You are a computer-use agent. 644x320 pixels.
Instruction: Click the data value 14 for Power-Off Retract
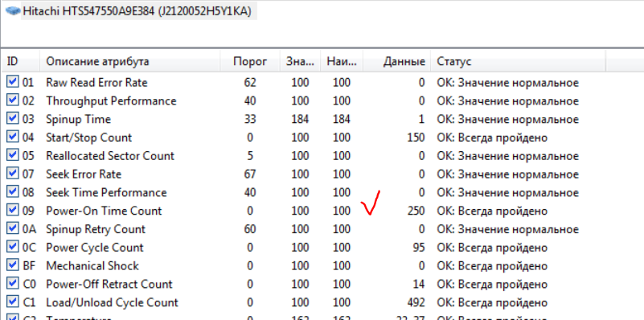(419, 285)
